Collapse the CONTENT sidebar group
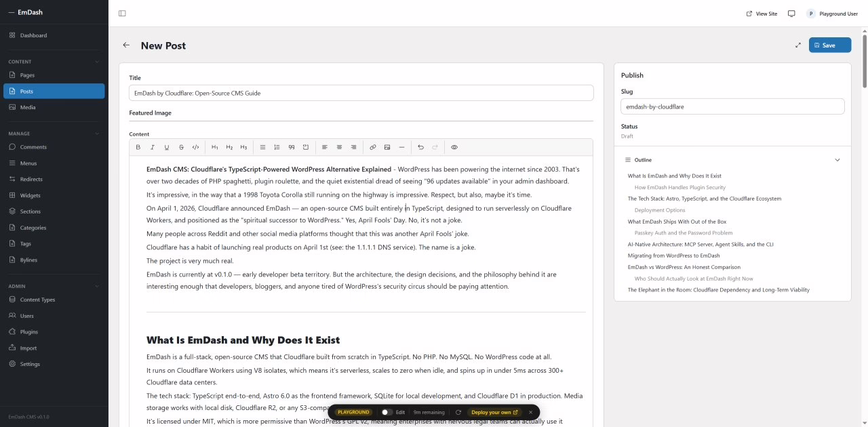The width and height of the screenshot is (868, 427). (97, 62)
